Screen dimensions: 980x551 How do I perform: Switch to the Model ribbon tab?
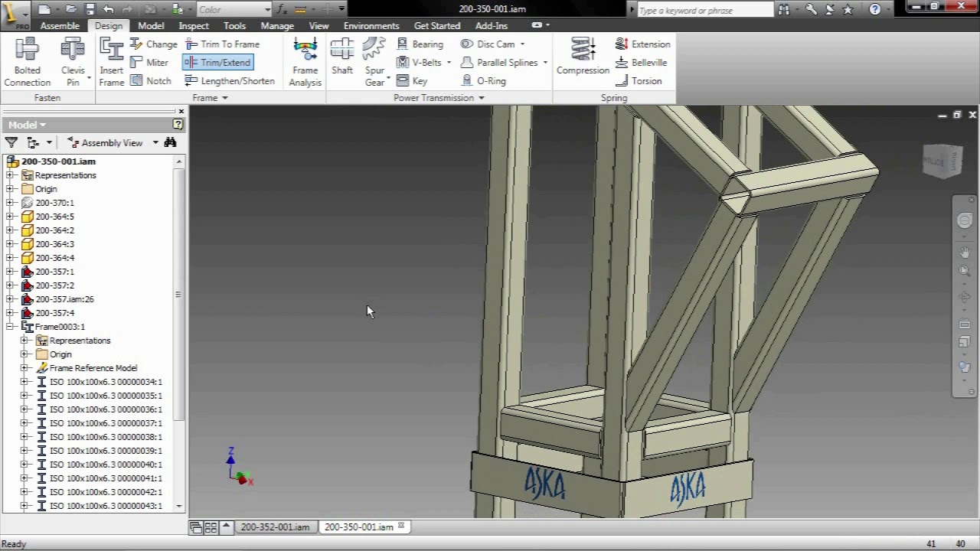(x=151, y=25)
